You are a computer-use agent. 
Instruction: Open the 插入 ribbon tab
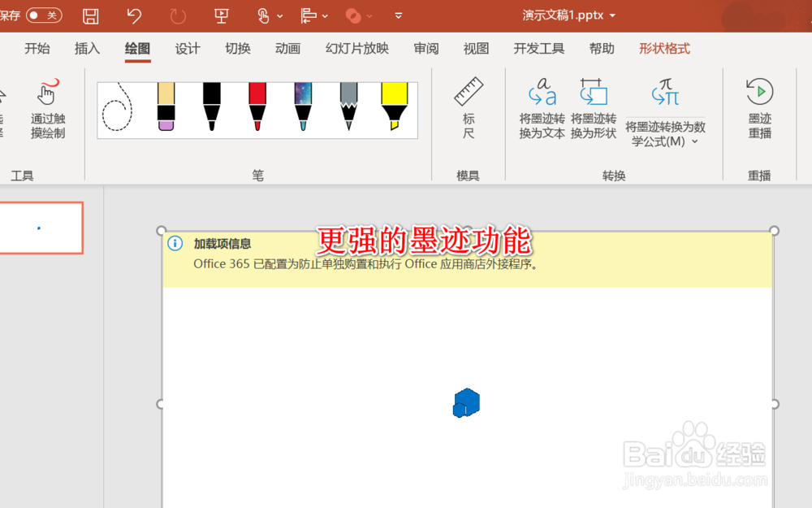pyautogui.click(x=87, y=49)
